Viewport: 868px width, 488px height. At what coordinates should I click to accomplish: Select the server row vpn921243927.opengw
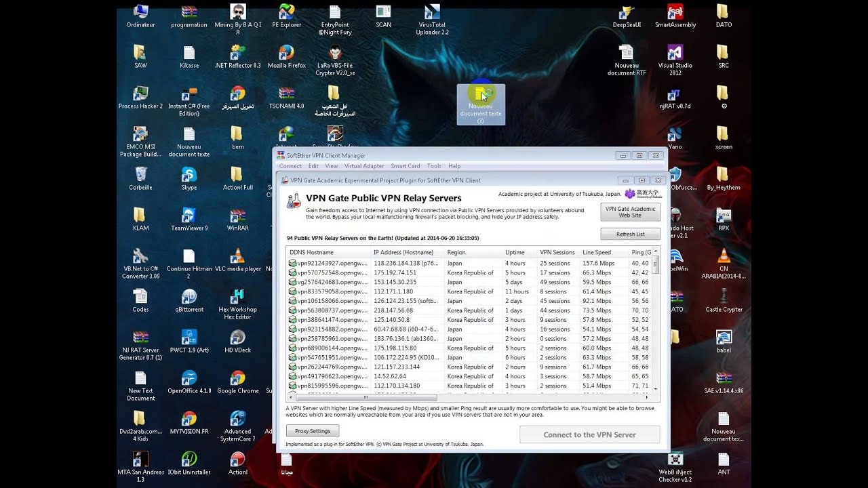(x=469, y=263)
